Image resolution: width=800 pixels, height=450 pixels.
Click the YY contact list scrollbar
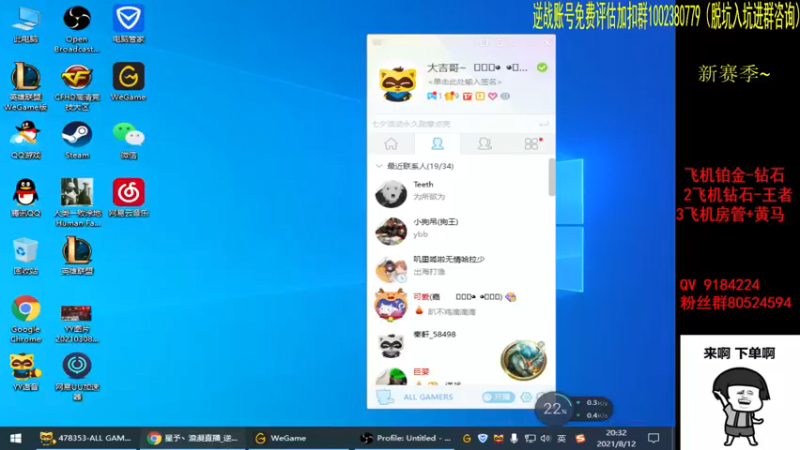pos(552,177)
